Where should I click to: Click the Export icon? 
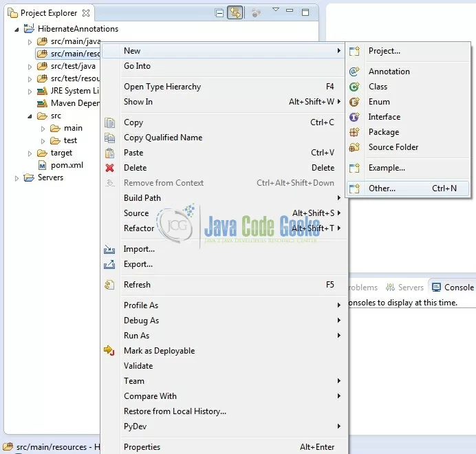click(x=109, y=265)
